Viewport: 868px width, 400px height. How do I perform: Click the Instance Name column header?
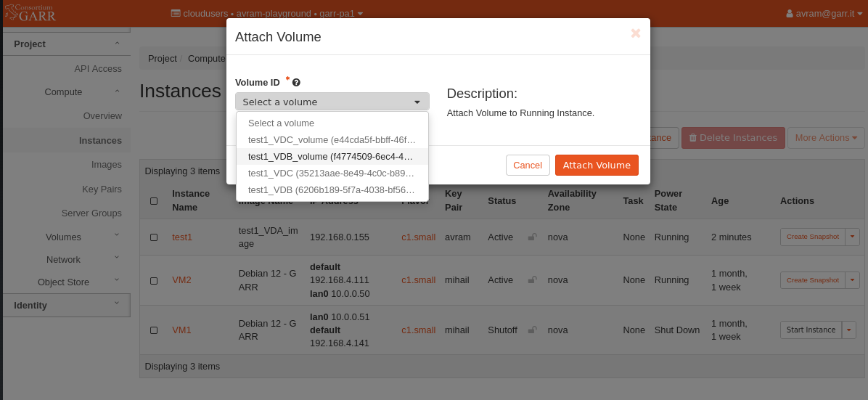[191, 200]
